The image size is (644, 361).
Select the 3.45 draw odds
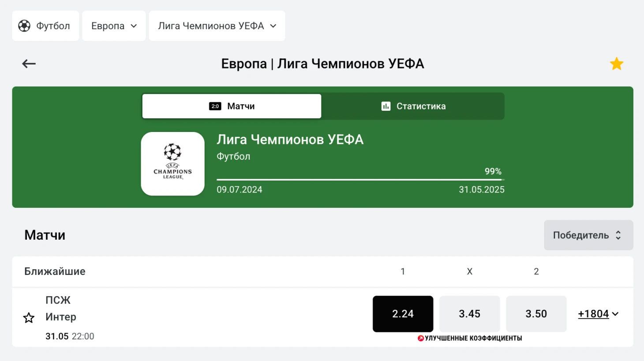pyautogui.click(x=469, y=314)
